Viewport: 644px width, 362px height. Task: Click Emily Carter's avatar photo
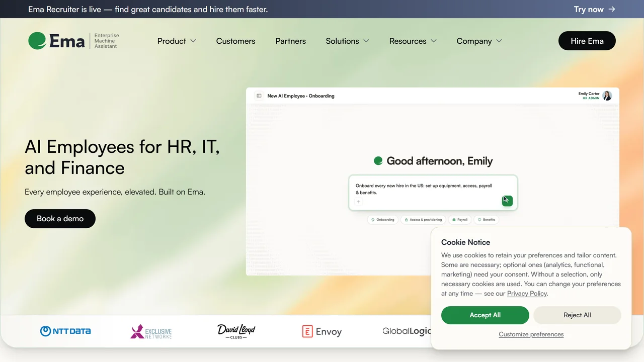pyautogui.click(x=607, y=96)
